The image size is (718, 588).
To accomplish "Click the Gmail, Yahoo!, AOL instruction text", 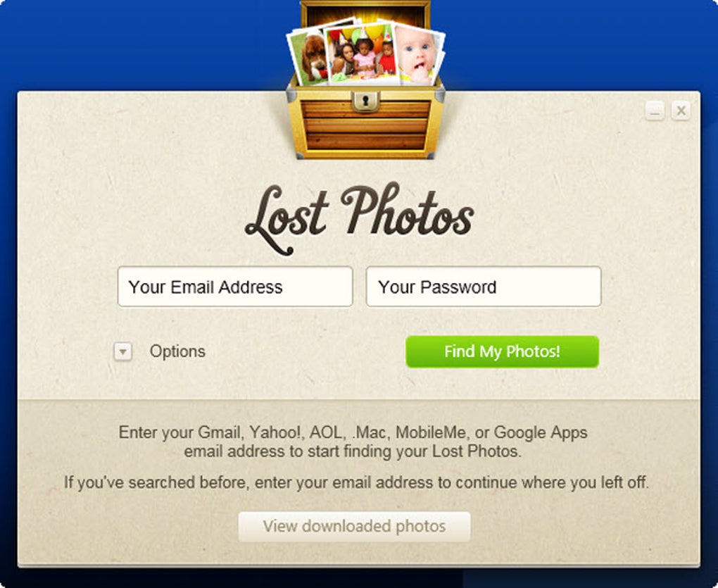I will click(353, 442).
